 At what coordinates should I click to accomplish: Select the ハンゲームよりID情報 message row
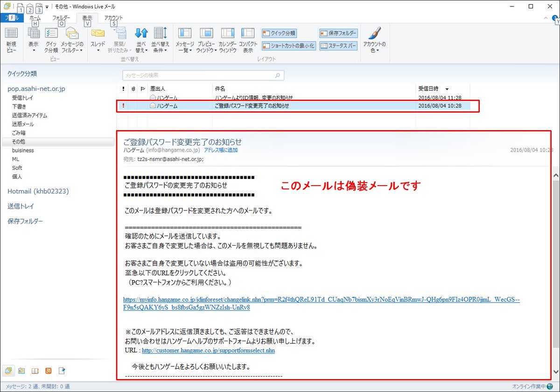[293, 97]
